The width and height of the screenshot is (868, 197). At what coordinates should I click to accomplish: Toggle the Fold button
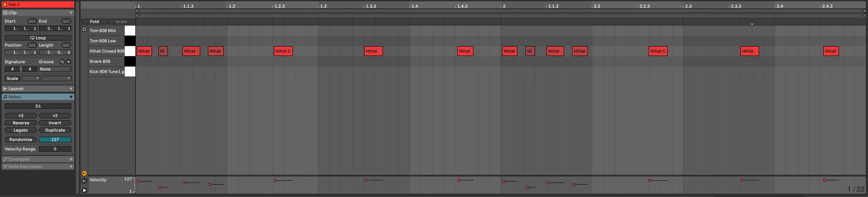click(x=94, y=22)
